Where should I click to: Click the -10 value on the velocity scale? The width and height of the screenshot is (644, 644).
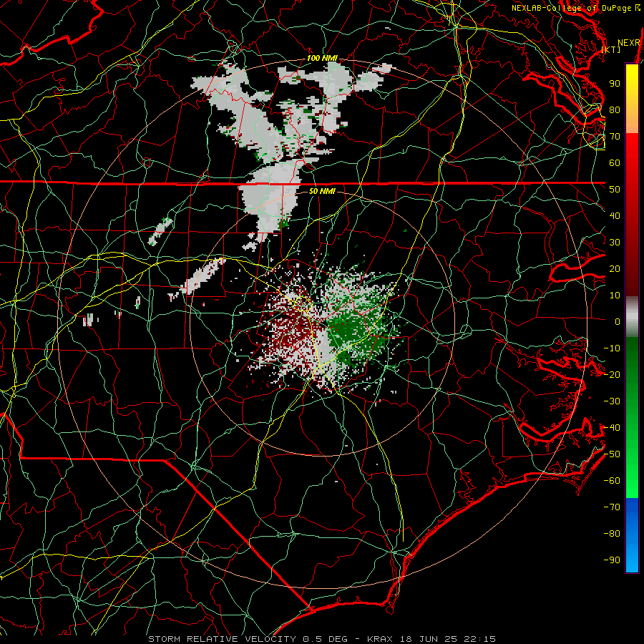coord(612,348)
